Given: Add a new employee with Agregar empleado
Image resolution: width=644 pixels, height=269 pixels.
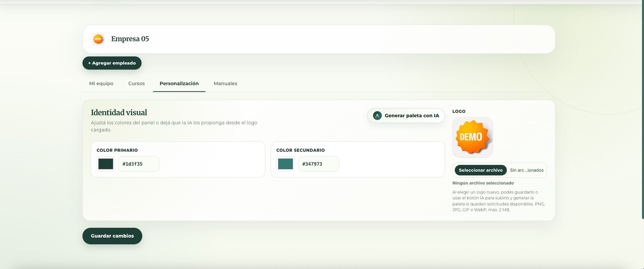Looking at the screenshot, I should pyautogui.click(x=112, y=63).
